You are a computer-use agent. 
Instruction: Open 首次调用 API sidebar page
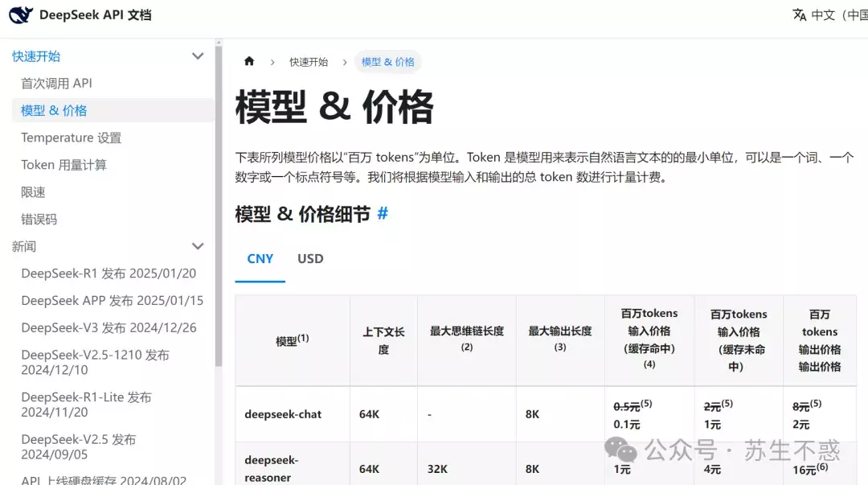coord(56,83)
